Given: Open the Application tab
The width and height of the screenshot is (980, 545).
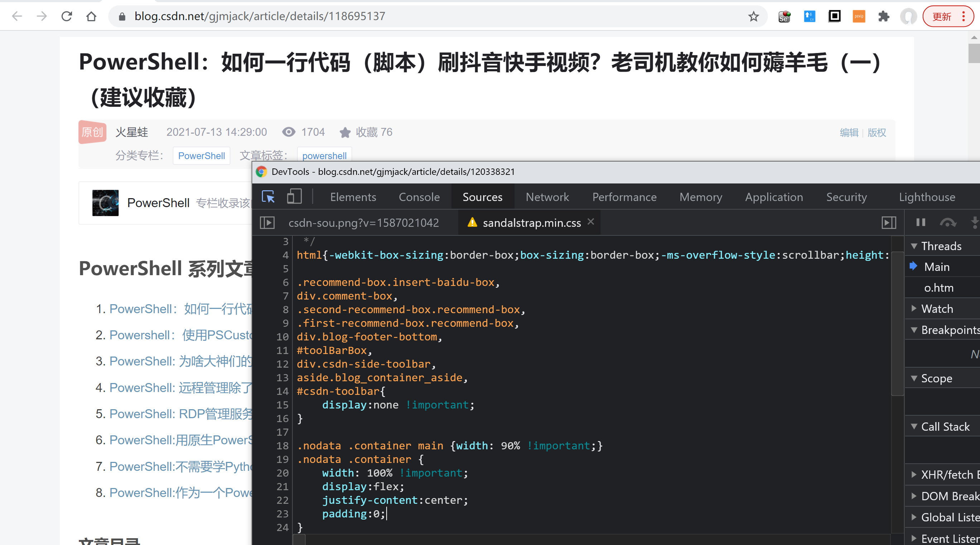Looking at the screenshot, I should pyautogui.click(x=774, y=197).
